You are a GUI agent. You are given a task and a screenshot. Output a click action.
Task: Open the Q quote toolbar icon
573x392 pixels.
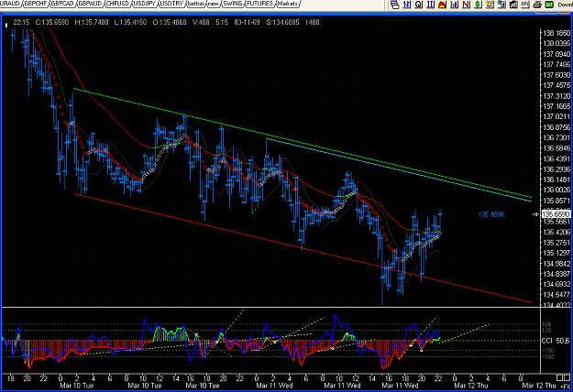419,5
